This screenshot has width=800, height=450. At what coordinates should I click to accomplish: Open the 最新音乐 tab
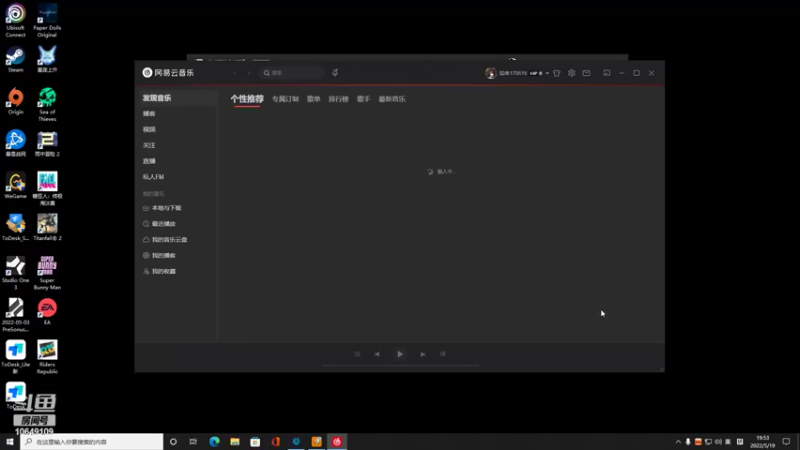[392, 99]
